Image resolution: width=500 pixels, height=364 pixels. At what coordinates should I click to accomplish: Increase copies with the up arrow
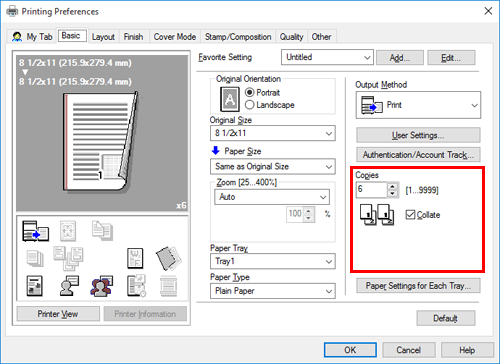click(393, 186)
